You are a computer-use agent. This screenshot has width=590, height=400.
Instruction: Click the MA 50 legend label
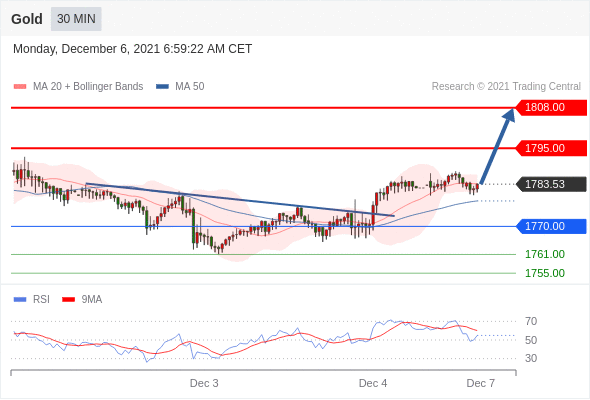(190, 87)
